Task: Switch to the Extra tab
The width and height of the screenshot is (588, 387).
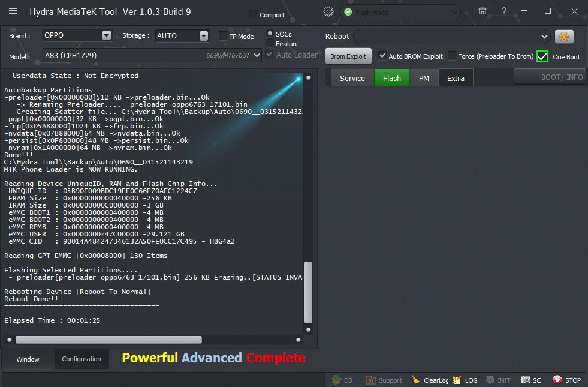Action: pos(456,78)
